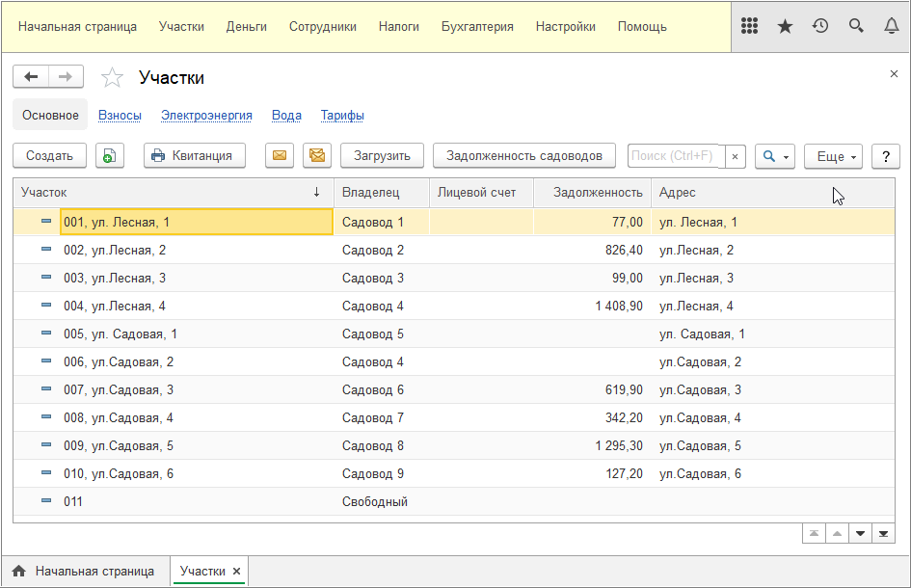Open the Сотрудники menu
The width and height of the screenshot is (911, 588).
[x=323, y=27]
